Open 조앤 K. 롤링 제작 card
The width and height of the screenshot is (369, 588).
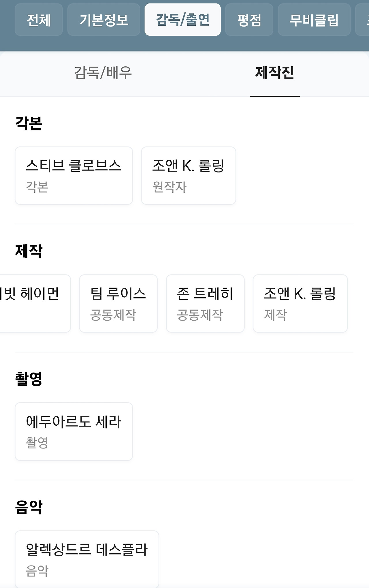tap(300, 303)
